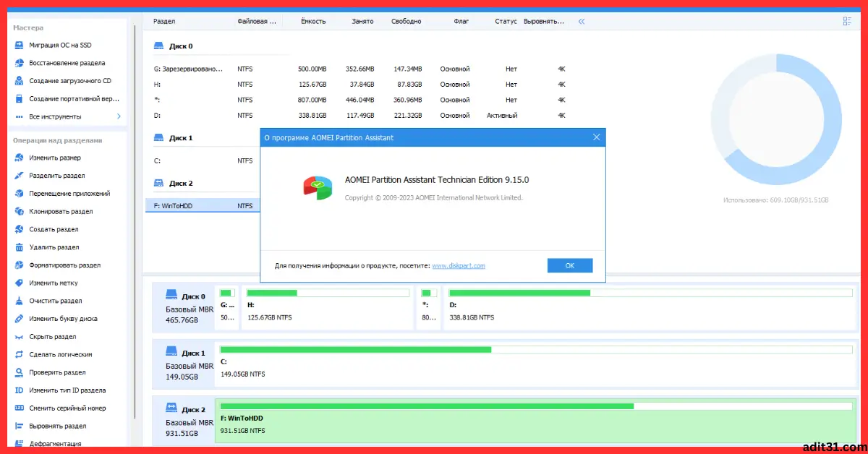
Task: Sort by the Раздел column header
Action: (x=165, y=22)
